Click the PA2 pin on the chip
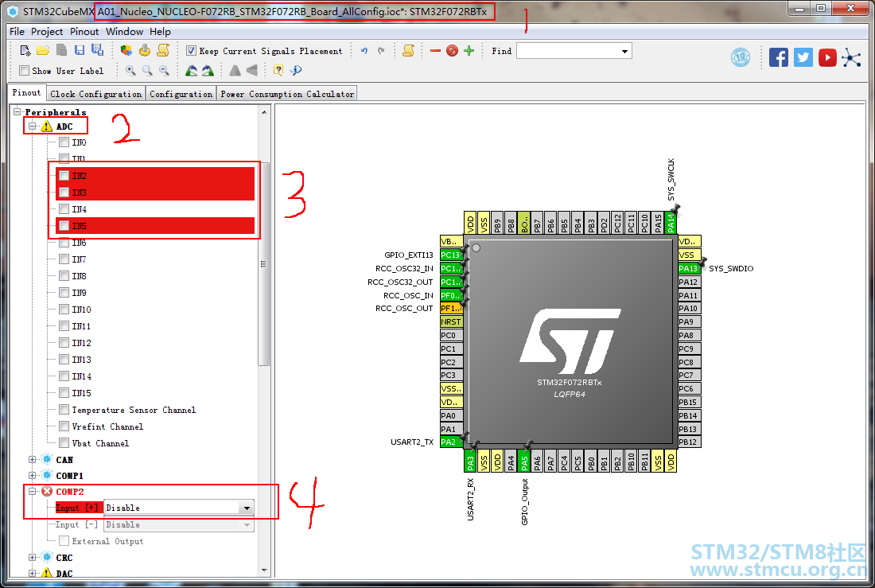Screen dimensions: 875x588 [x=451, y=442]
